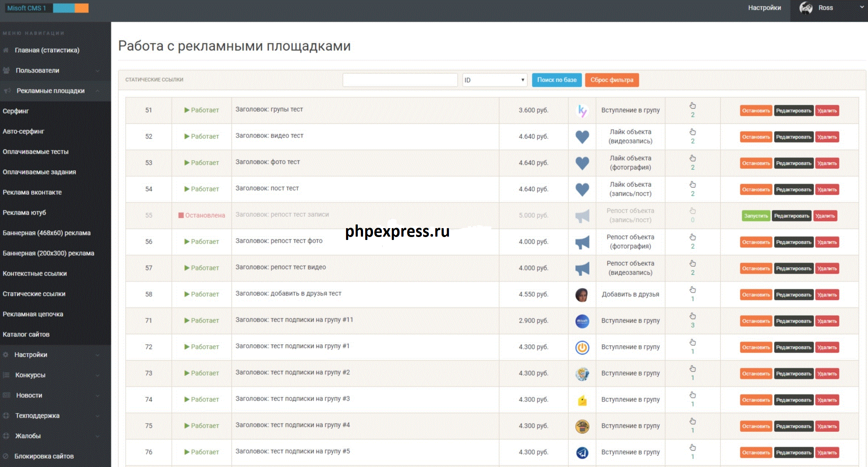The width and height of the screenshot is (868, 467).
Task: Click the hand click-count icon in row 51
Action: (x=692, y=106)
